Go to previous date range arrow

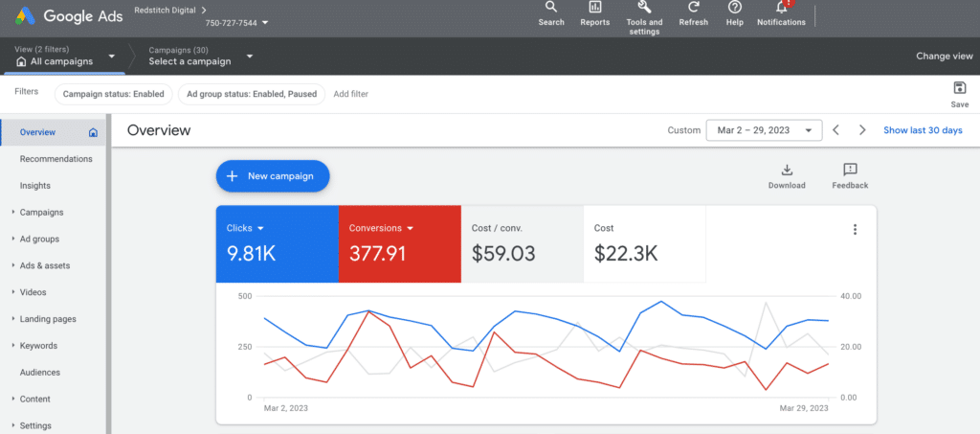[x=835, y=130]
